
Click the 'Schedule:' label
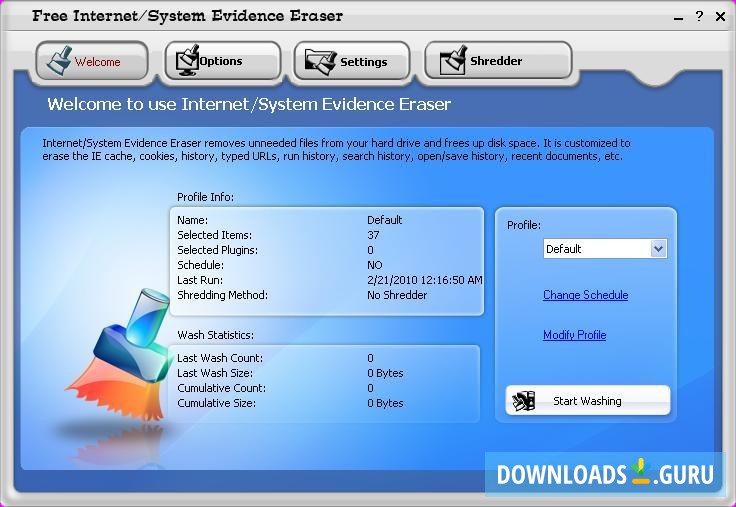pyautogui.click(x=200, y=265)
